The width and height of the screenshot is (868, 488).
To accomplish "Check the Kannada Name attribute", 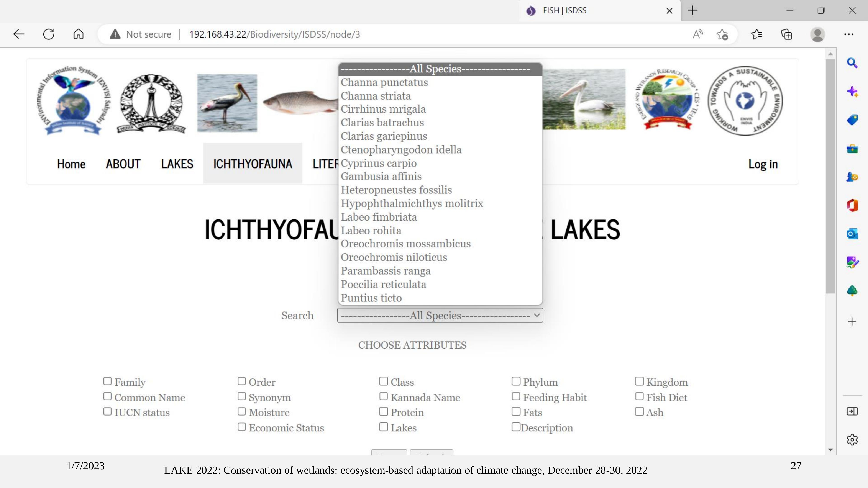I will pyautogui.click(x=384, y=396).
